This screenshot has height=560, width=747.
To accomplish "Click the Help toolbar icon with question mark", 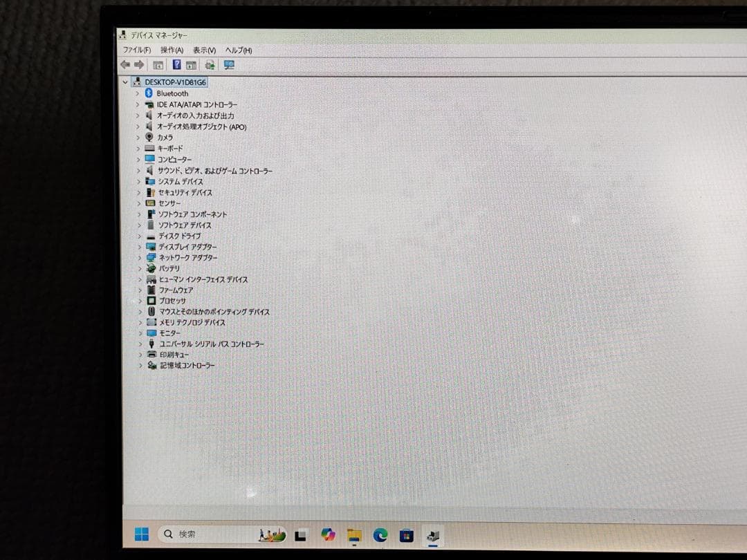I will [176, 64].
